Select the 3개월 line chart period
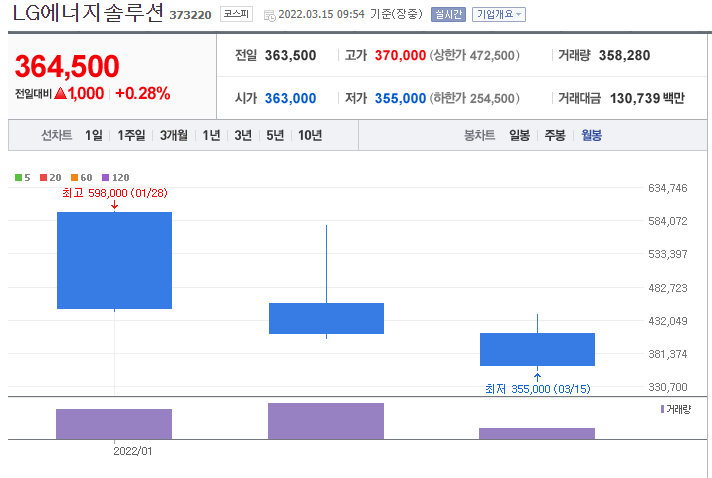712x478 pixels. click(174, 135)
